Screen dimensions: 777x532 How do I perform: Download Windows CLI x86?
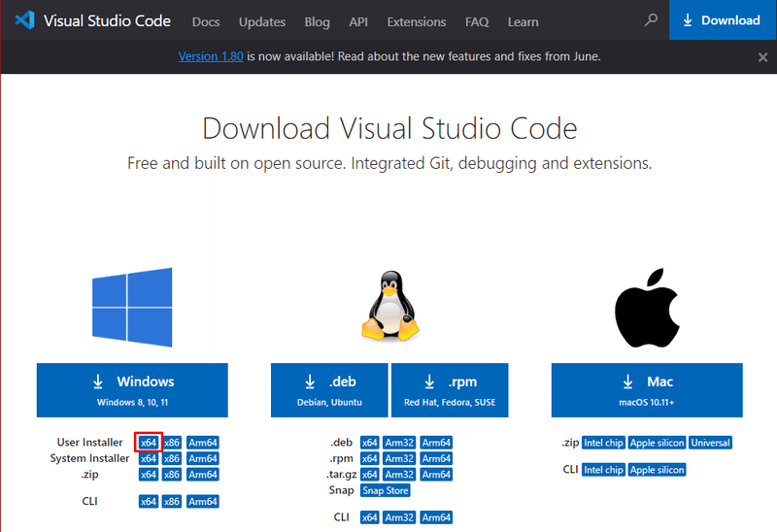[172, 501]
